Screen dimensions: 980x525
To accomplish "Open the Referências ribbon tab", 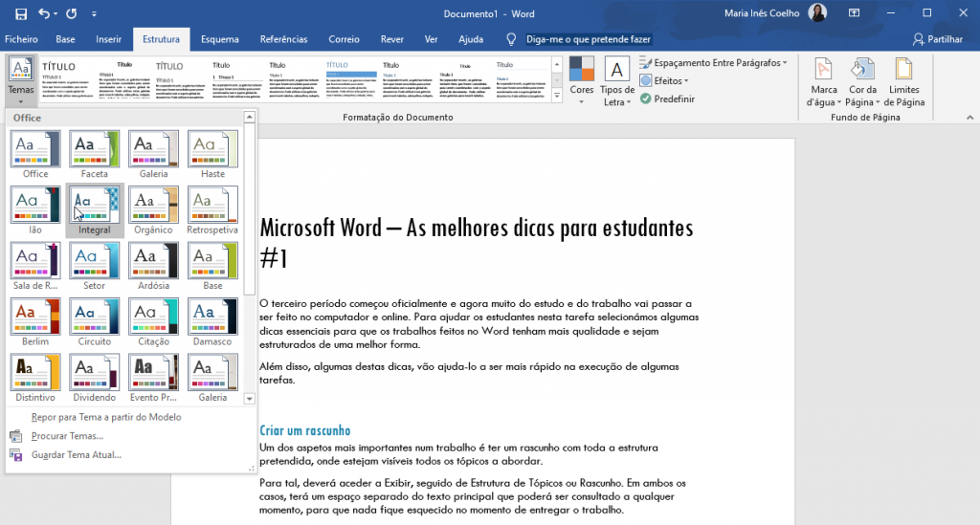I will coord(283,39).
